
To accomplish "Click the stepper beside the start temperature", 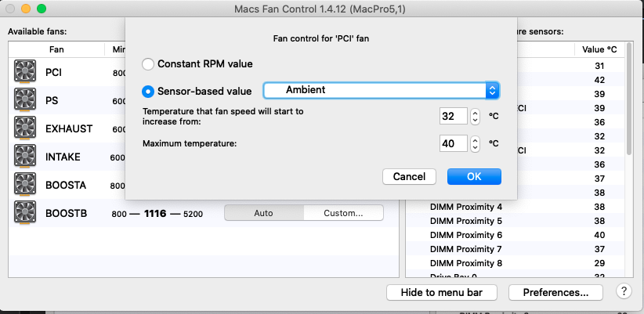I will pyautogui.click(x=476, y=116).
